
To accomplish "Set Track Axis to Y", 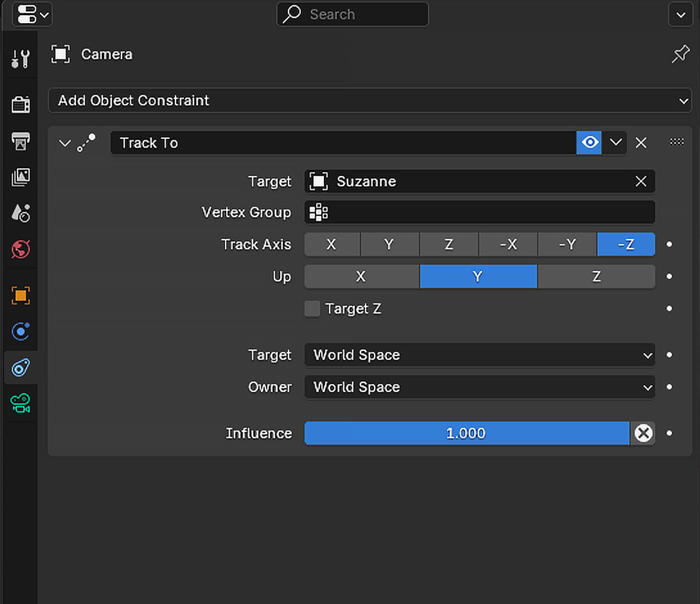I will point(389,244).
